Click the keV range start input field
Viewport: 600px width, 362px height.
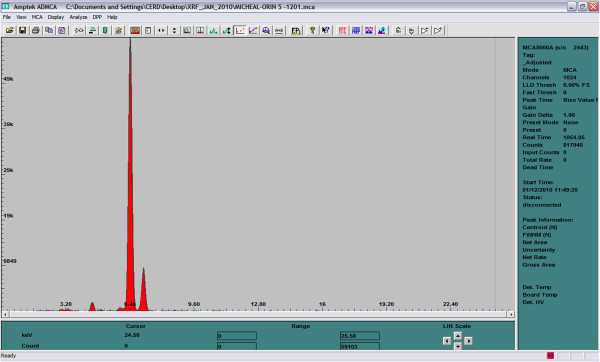click(237, 336)
